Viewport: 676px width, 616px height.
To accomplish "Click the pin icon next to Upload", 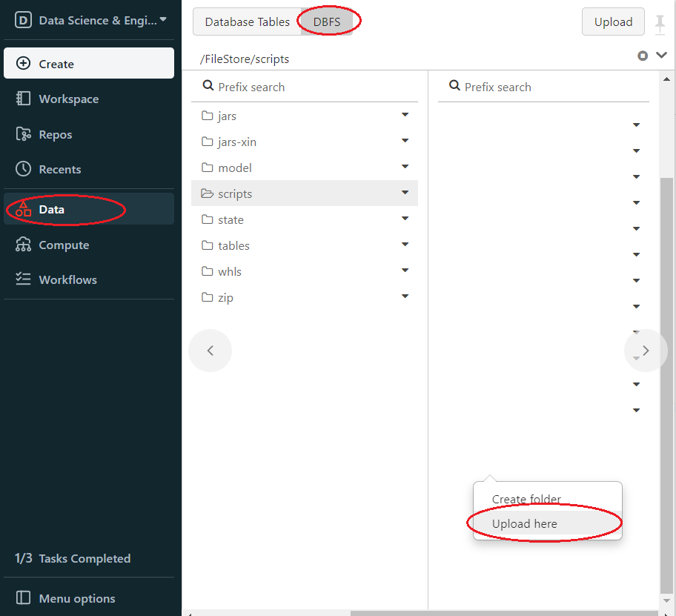I will pyautogui.click(x=660, y=22).
